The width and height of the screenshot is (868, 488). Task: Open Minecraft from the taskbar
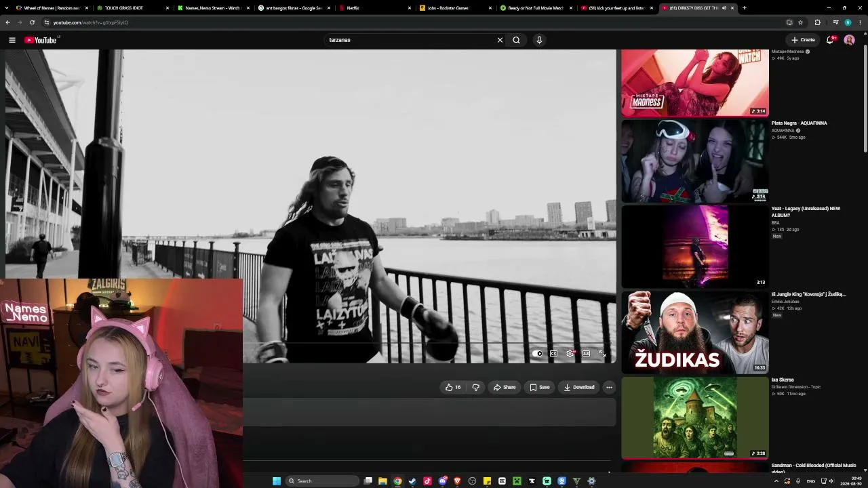pos(517,481)
